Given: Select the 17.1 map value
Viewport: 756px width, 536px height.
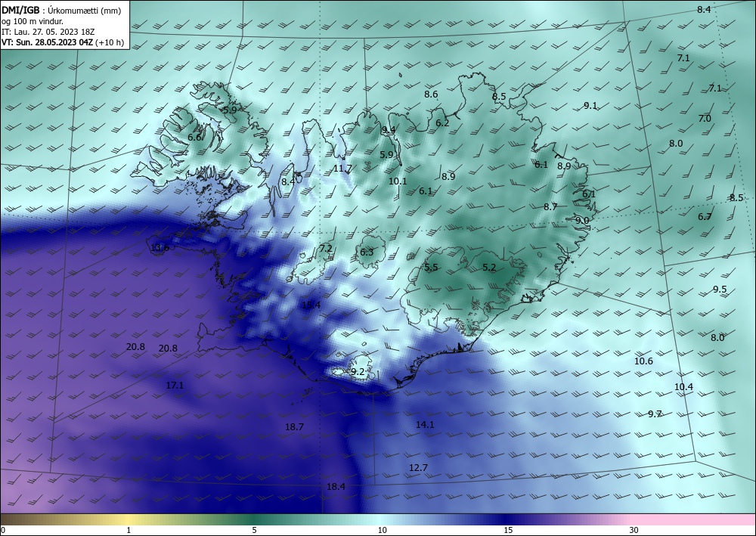Looking at the screenshot, I should coord(175,385).
